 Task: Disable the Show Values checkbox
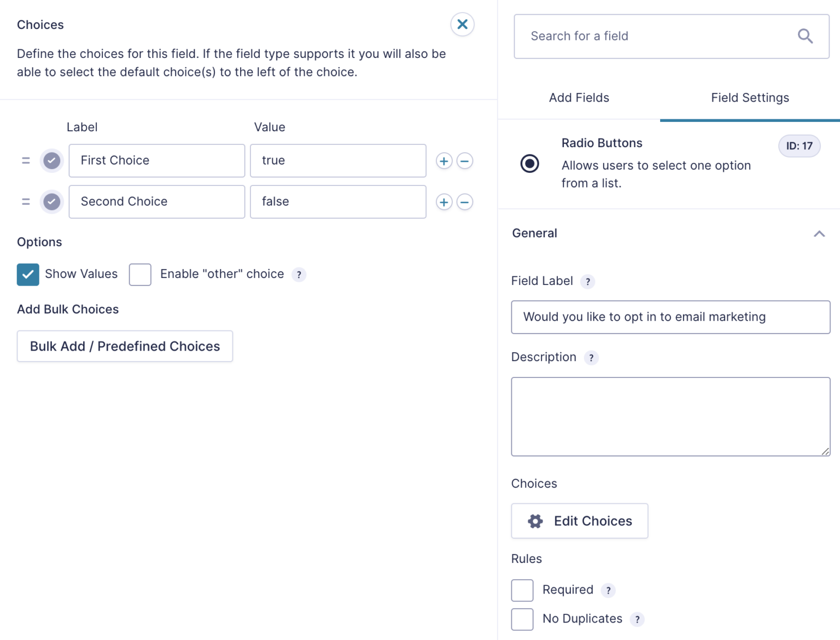pos(28,274)
